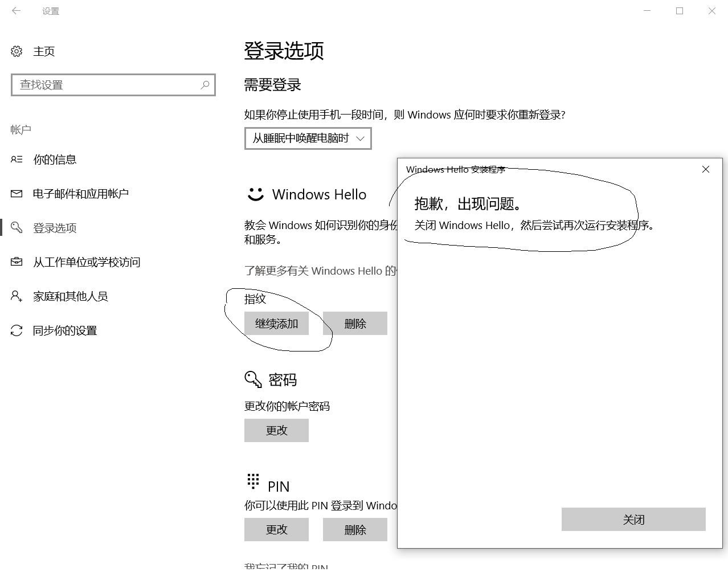
Task: Click the 抱歉，出现问题。 error message
Action: point(468,203)
